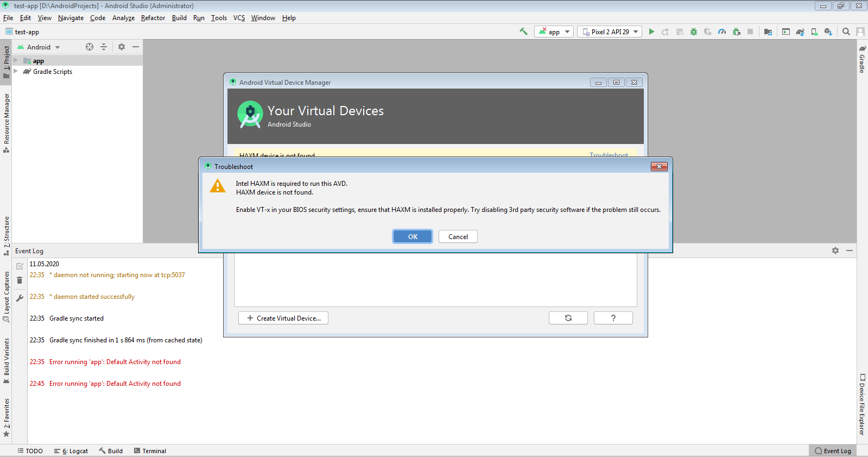The height and width of the screenshot is (457, 868).
Task: Click the user account avatar icon
Action: (860, 32)
